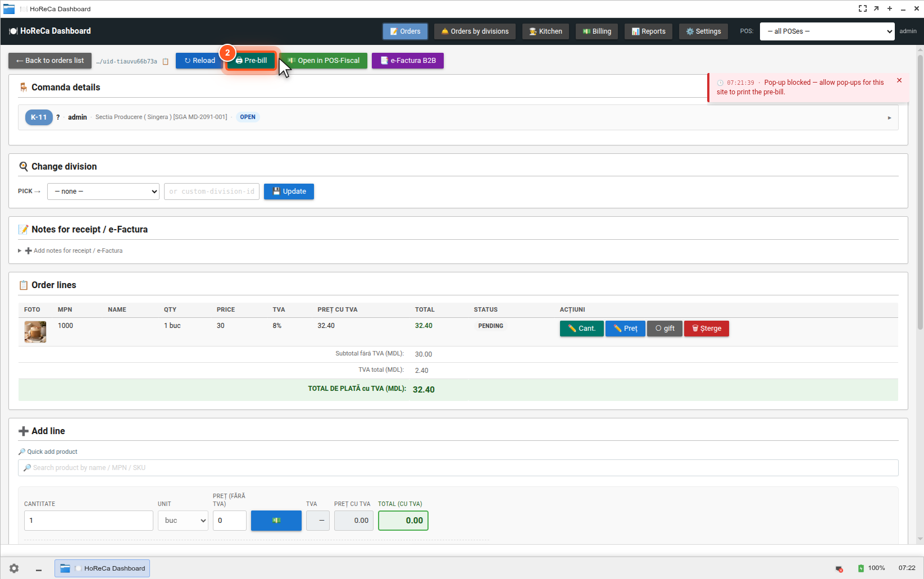Screen dimensions: 924x579
Task: Copy the order uid with clipboard icon
Action: (x=165, y=61)
